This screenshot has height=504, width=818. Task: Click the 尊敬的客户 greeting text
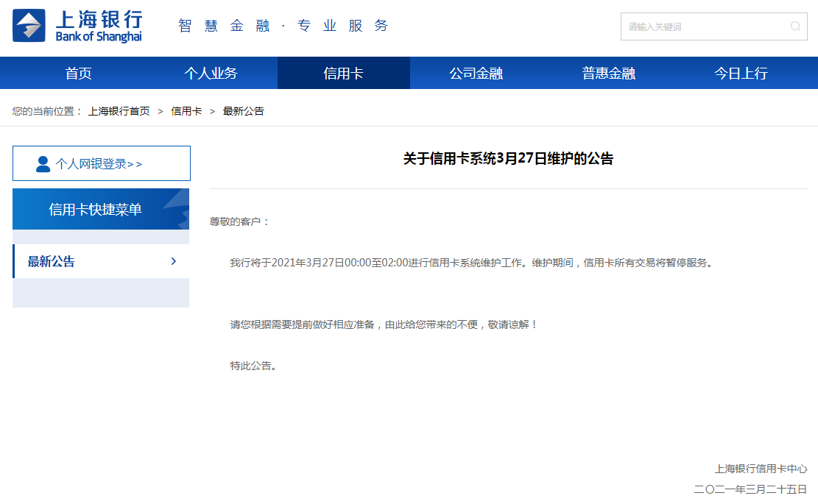[239, 221]
